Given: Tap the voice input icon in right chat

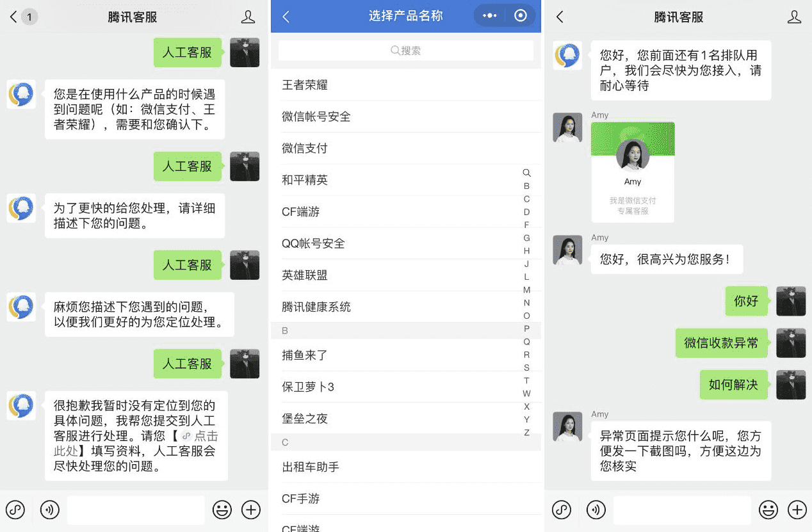Looking at the screenshot, I should click(x=596, y=510).
